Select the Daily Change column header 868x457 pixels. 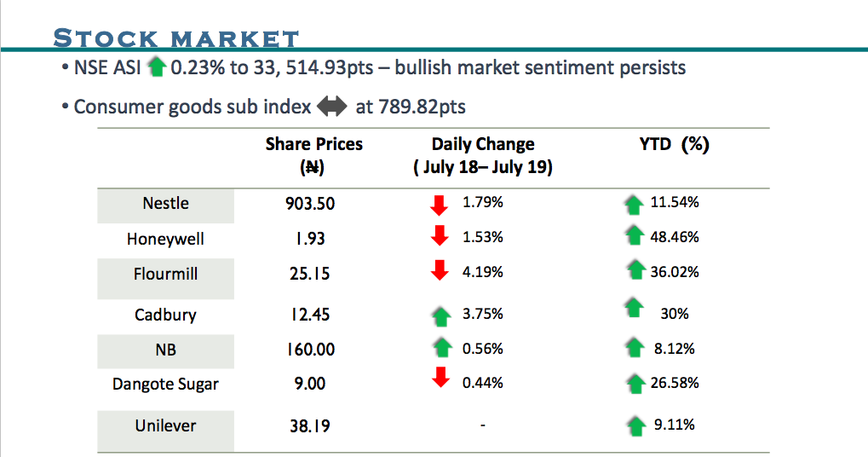483,155
